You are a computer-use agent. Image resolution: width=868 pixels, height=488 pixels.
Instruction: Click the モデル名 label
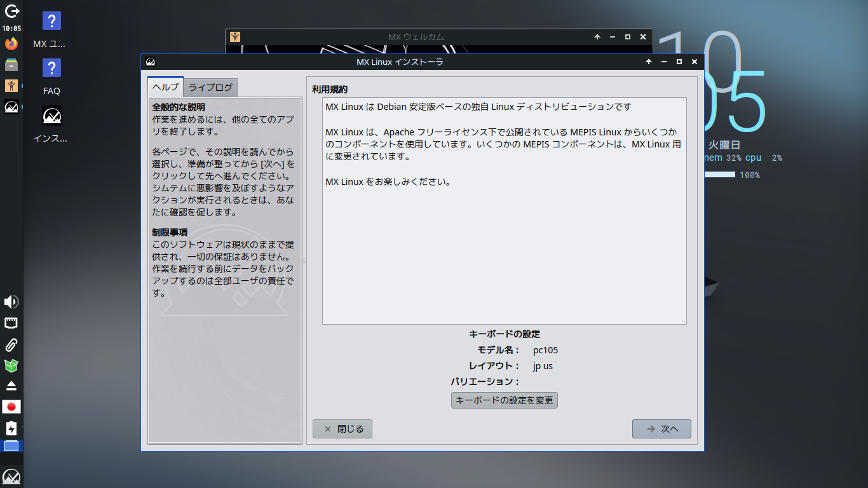498,350
